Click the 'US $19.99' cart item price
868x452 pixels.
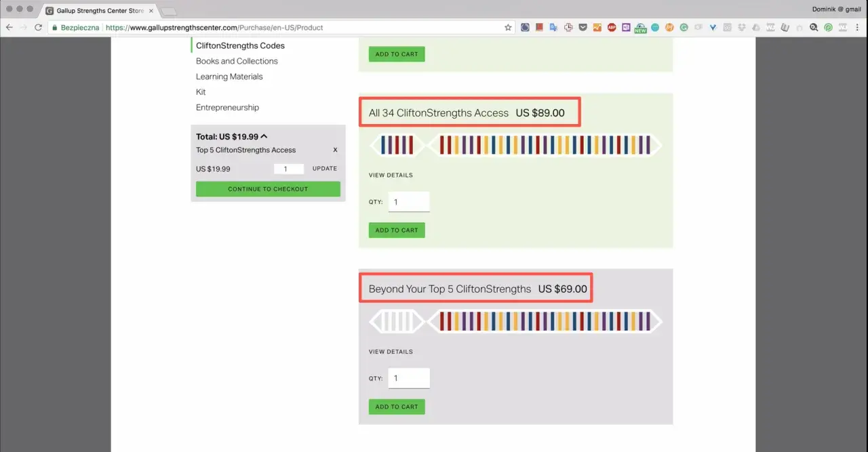(x=213, y=169)
